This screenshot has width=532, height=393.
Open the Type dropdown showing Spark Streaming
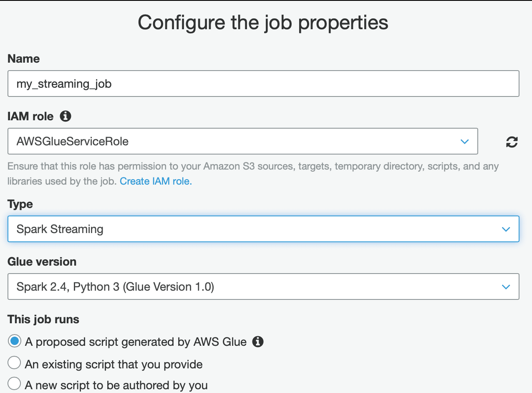pyautogui.click(x=263, y=229)
